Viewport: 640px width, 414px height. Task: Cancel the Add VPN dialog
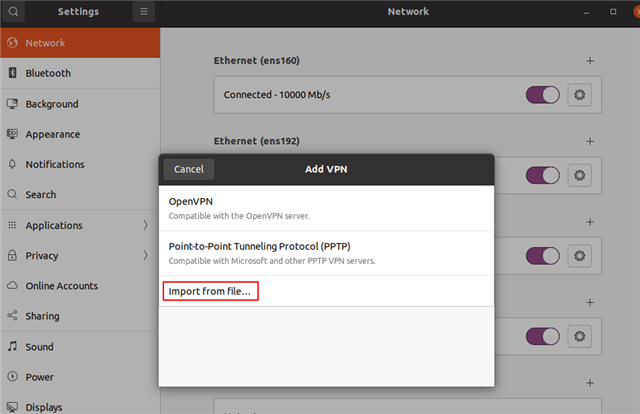189,169
